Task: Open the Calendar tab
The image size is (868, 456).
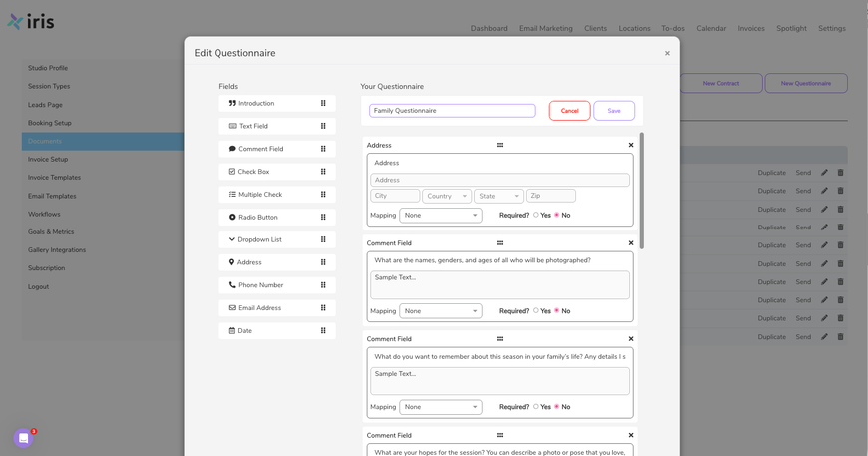Action: 711,28
